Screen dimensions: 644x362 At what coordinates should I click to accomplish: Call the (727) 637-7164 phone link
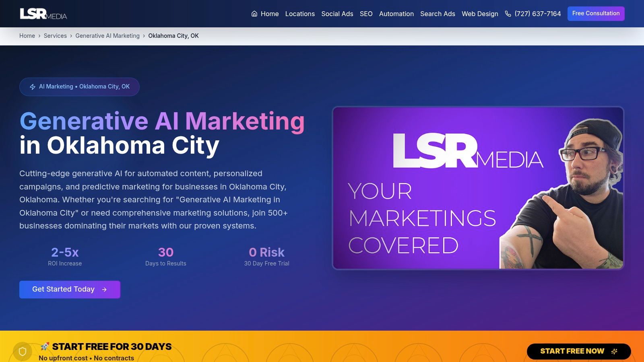[x=533, y=14]
